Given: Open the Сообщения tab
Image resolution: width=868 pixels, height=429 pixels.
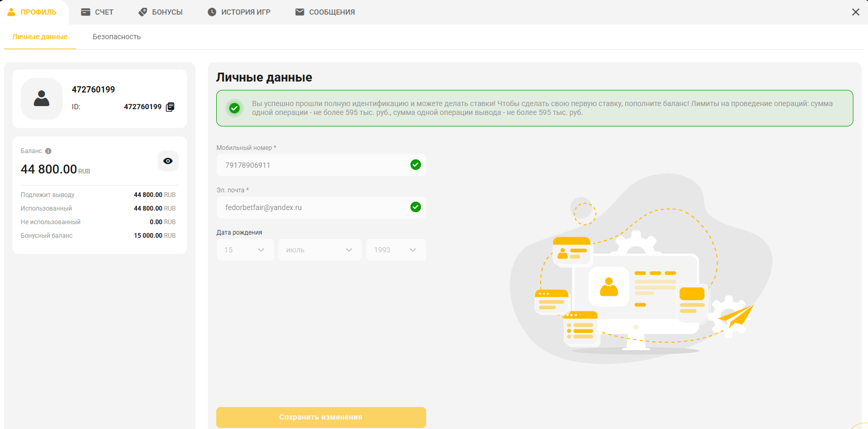Looking at the screenshot, I should [325, 12].
